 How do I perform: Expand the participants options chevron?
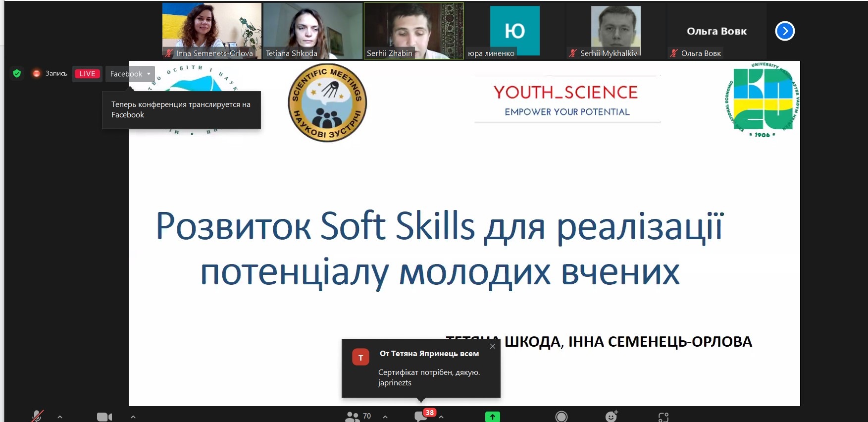[x=385, y=417]
